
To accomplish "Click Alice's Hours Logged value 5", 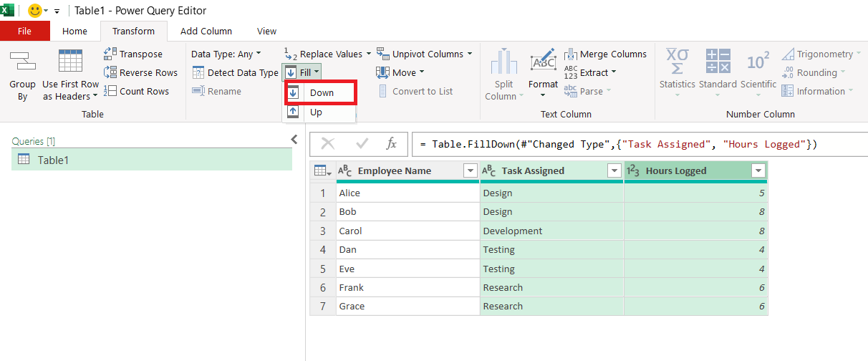I will (x=696, y=193).
